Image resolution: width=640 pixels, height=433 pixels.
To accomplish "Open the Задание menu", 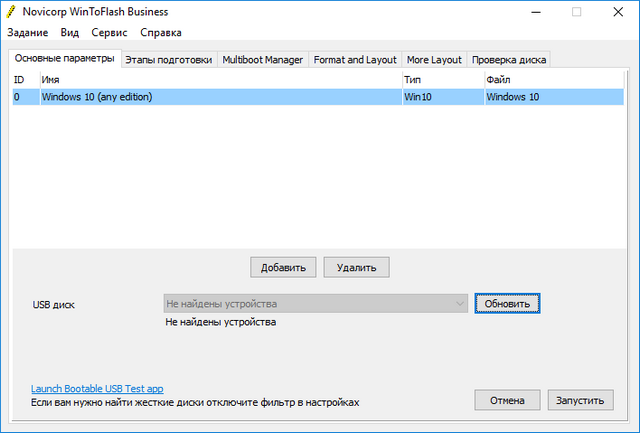I will tap(27, 32).
